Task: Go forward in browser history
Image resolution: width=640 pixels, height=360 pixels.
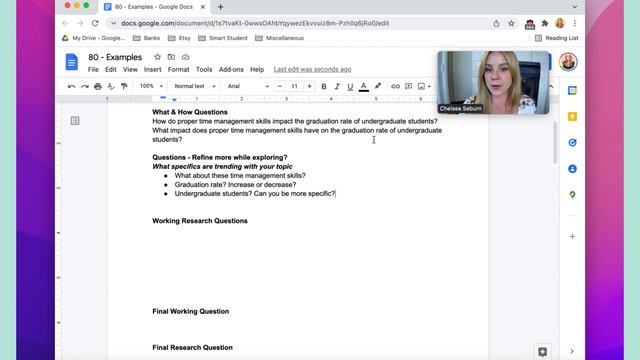Action: (x=80, y=23)
